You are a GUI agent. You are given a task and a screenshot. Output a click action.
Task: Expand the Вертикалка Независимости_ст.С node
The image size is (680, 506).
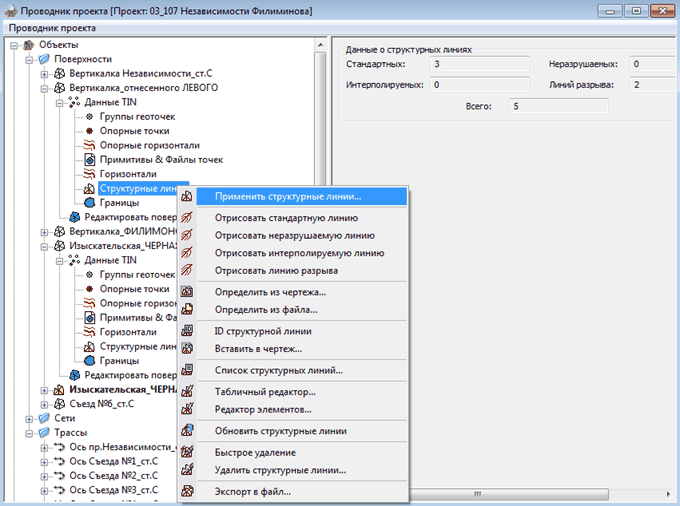pos(44,74)
